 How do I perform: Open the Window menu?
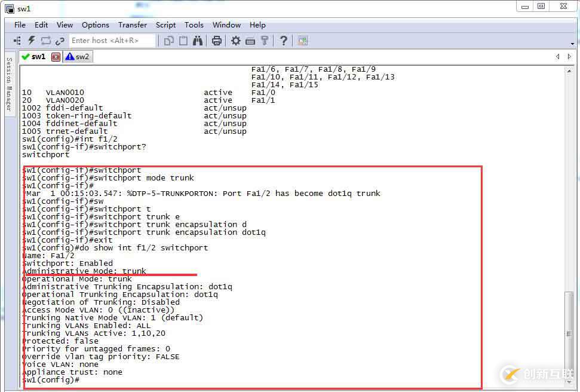[226, 25]
